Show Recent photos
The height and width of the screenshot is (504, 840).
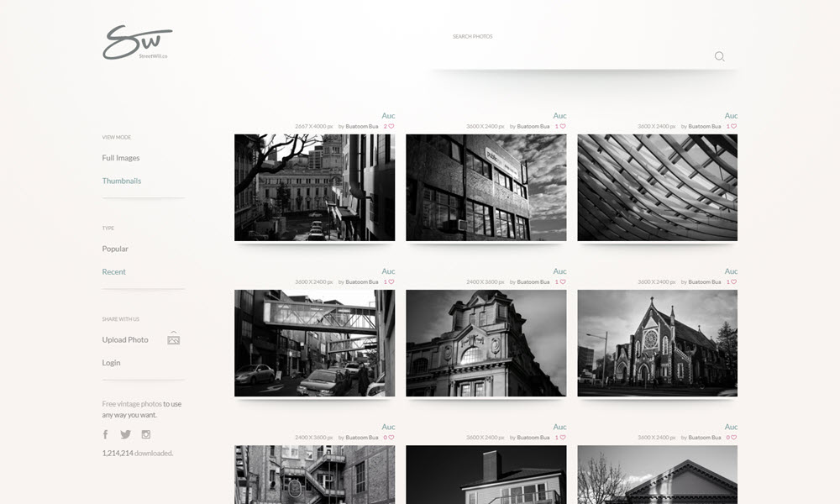pos(113,272)
